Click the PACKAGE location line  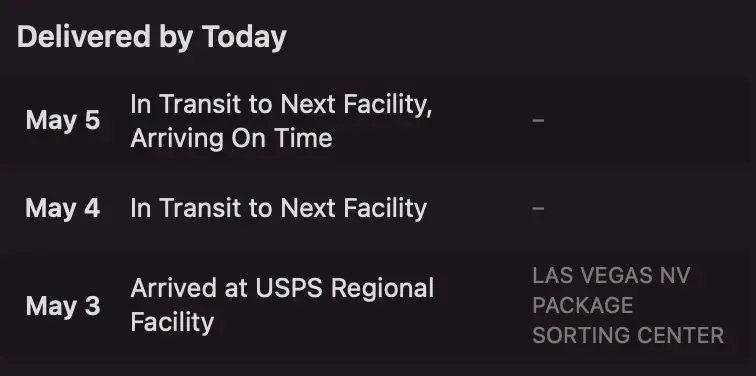(x=582, y=306)
